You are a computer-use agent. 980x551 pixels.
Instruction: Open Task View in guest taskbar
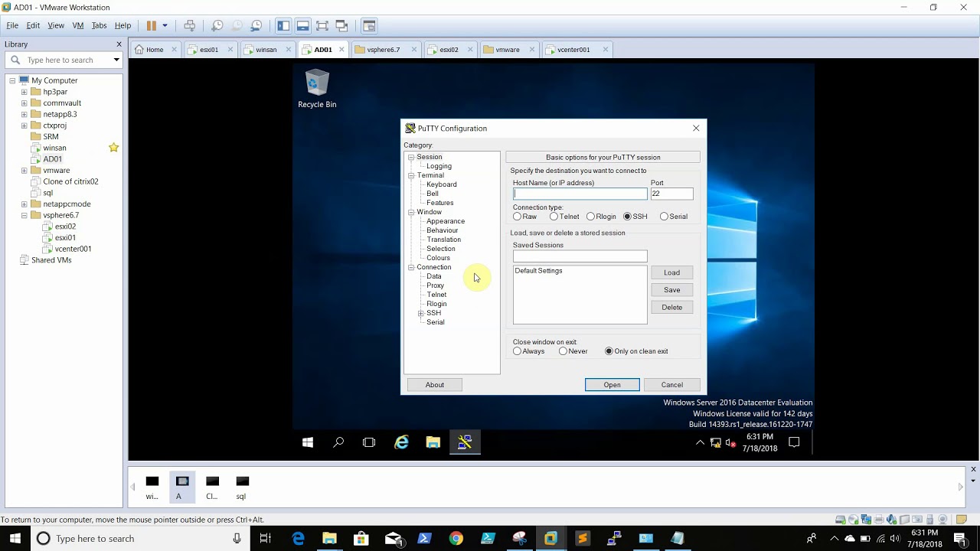pos(369,442)
